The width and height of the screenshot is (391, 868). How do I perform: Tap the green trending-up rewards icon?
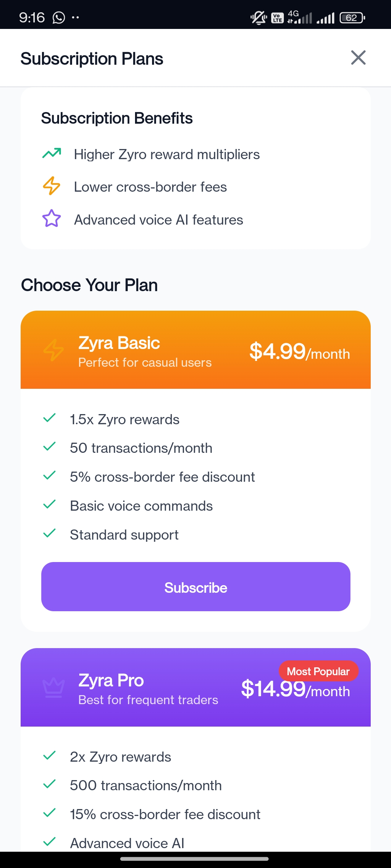(52, 153)
